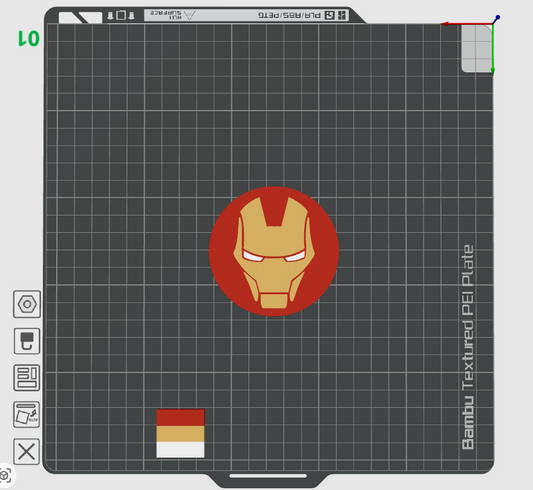Select the Iron Man helmet model on the plate
This screenshot has height=490, width=533.
[274, 251]
